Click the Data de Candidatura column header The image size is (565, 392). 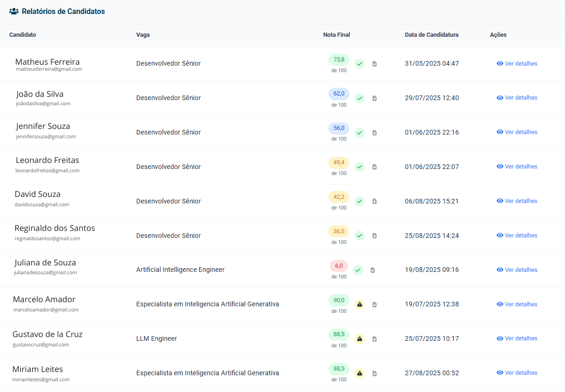pyautogui.click(x=431, y=35)
